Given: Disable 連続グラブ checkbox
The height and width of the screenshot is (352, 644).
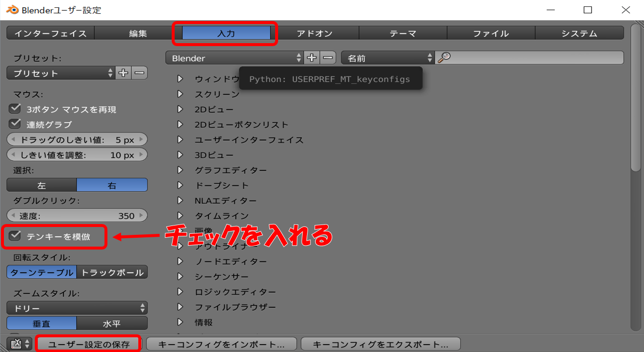Looking at the screenshot, I should point(15,124).
